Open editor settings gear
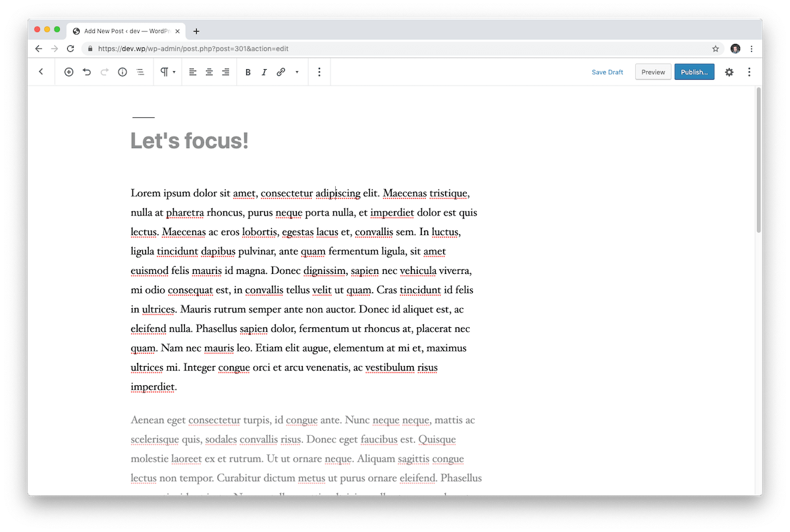This screenshot has width=790, height=532. (x=729, y=72)
